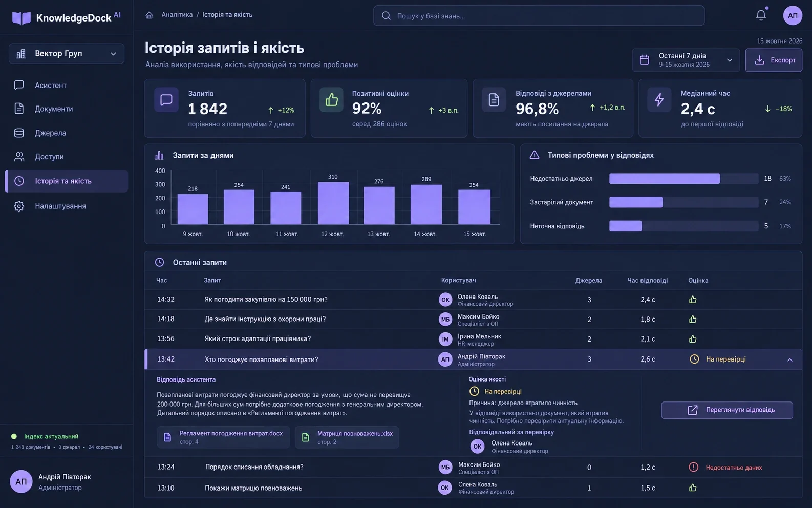
Task: Select the request Порядок списання обладнання?
Action: tap(254, 467)
